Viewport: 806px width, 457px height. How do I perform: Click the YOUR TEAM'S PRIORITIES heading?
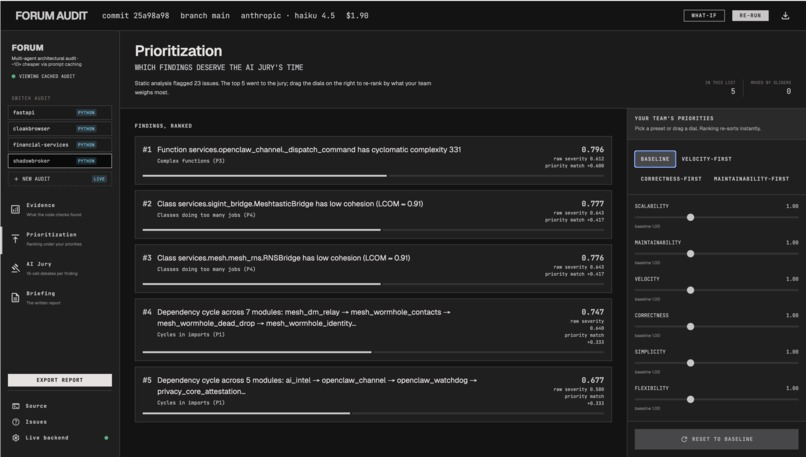pyautogui.click(x=674, y=118)
